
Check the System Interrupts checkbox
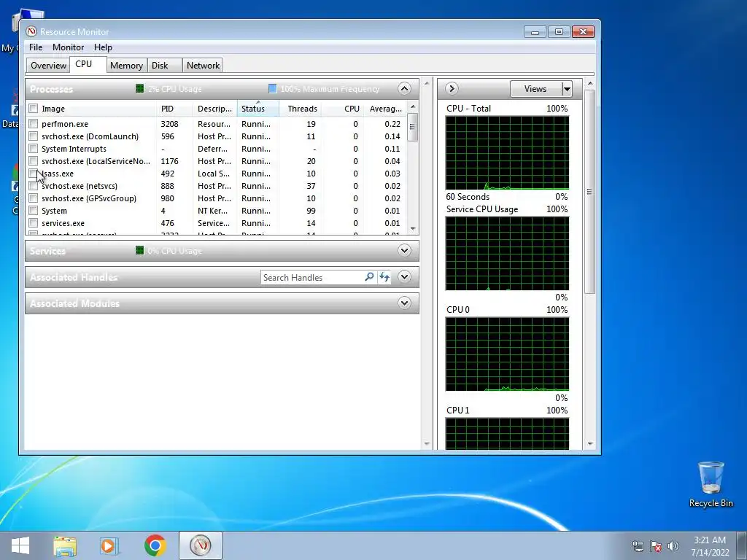coord(34,149)
